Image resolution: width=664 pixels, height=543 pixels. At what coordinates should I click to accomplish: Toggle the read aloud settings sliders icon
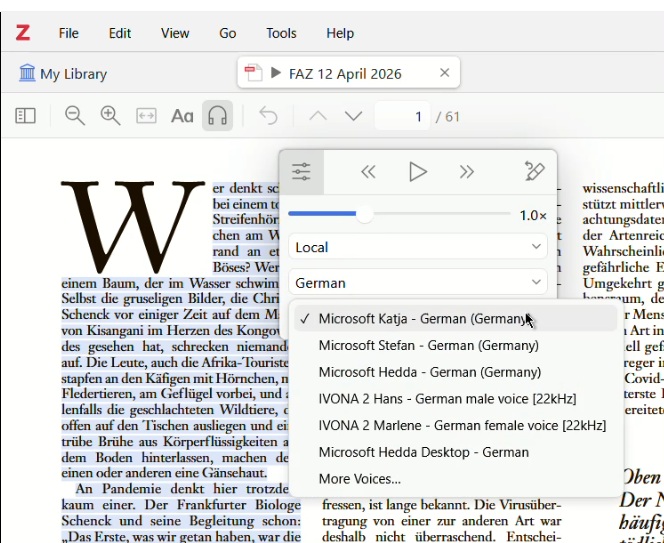coord(302,172)
